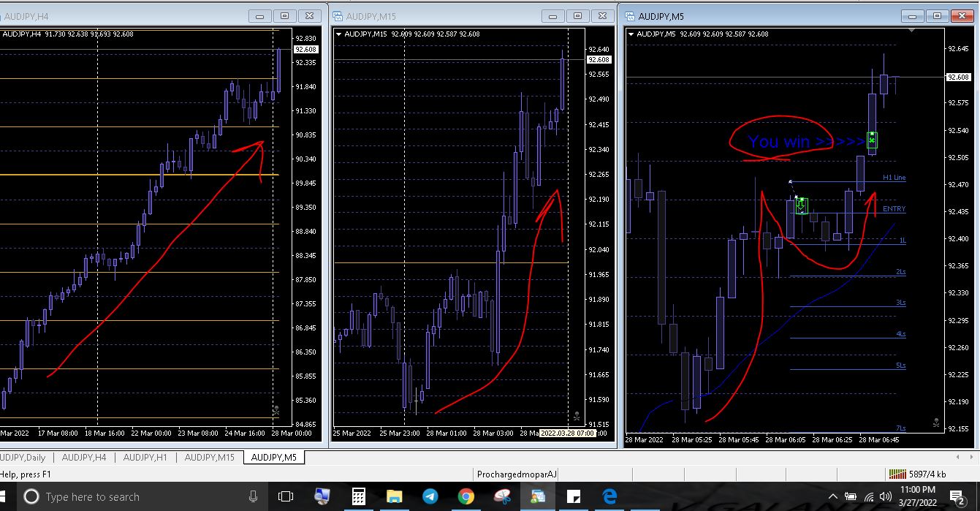Maximize the AUDJPY,M5 chart window

point(937,15)
